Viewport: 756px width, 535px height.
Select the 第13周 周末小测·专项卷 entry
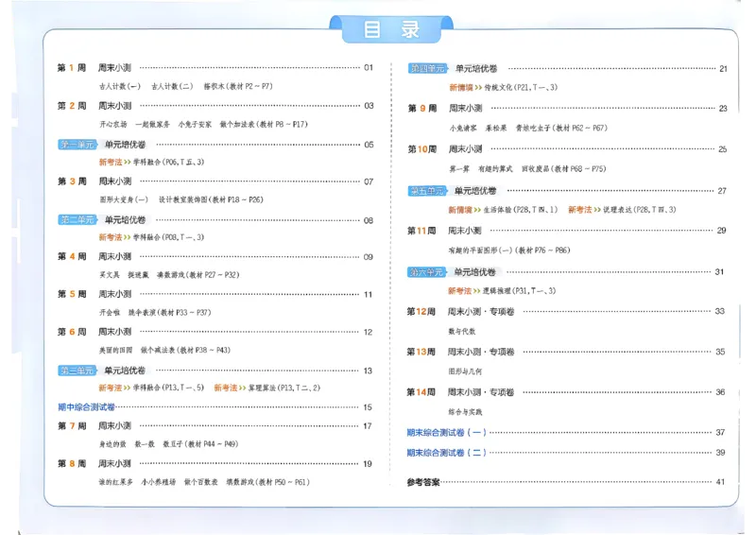click(x=566, y=353)
